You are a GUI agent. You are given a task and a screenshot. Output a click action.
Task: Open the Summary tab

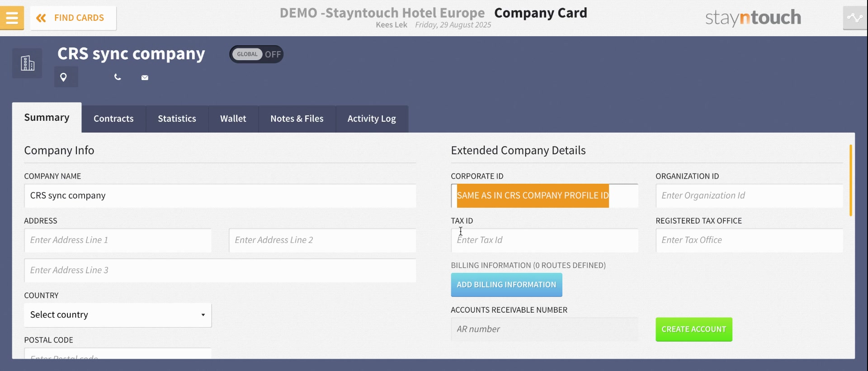47,118
